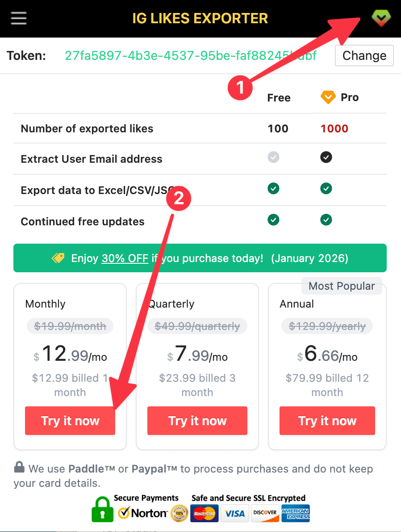The image size is (401, 532).
Task: Click the Change button beside the token
Action: pyautogui.click(x=364, y=55)
